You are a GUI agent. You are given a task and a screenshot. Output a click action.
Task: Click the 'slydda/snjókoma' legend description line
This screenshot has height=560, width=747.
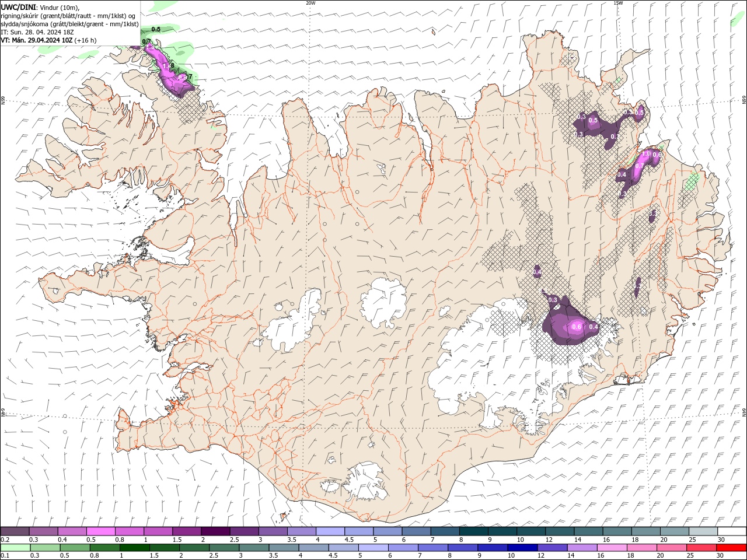pos(70,24)
